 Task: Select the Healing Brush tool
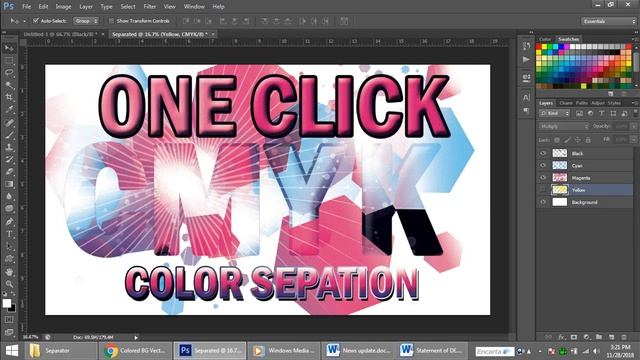pyautogui.click(x=9, y=122)
